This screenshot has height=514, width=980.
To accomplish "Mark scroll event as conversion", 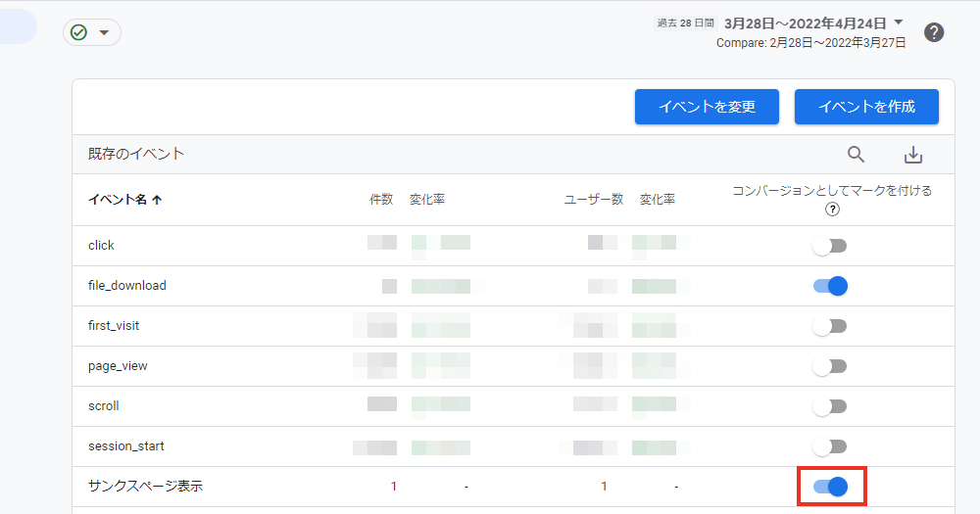I will 830,406.
